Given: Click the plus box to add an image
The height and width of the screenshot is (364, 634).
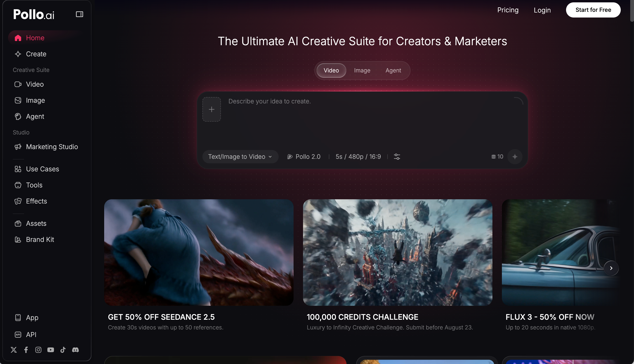Looking at the screenshot, I should pyautogui.click(x=211, y=109).
